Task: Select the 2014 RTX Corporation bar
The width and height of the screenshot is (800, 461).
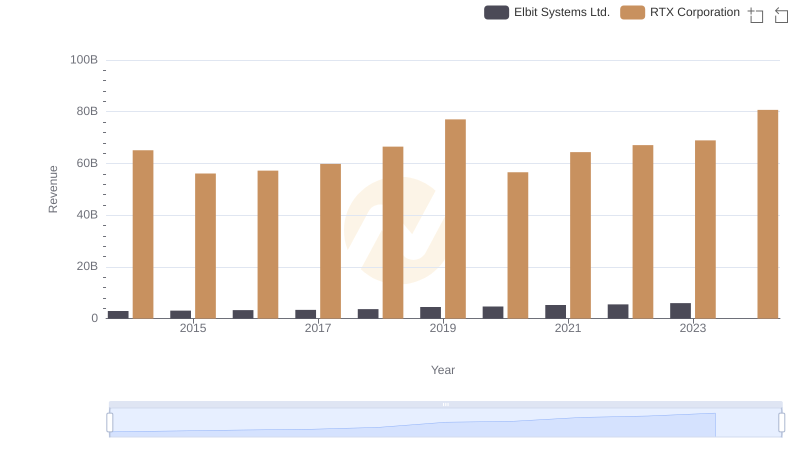Action: click(x=143, y=235)
